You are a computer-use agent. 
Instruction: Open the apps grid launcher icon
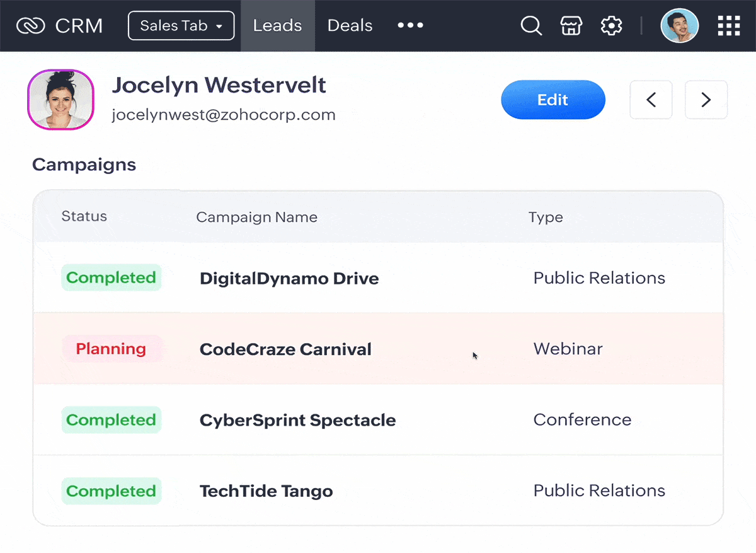729,26
